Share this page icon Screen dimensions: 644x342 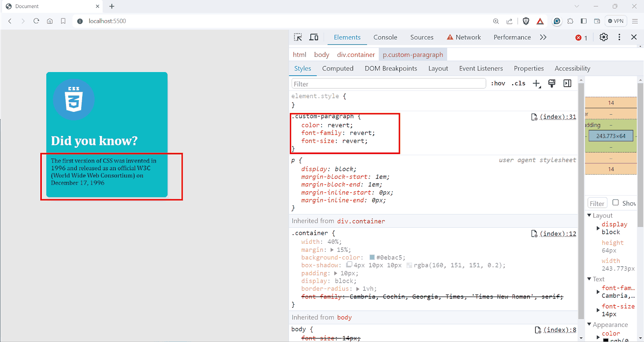(x=510, y=21)
